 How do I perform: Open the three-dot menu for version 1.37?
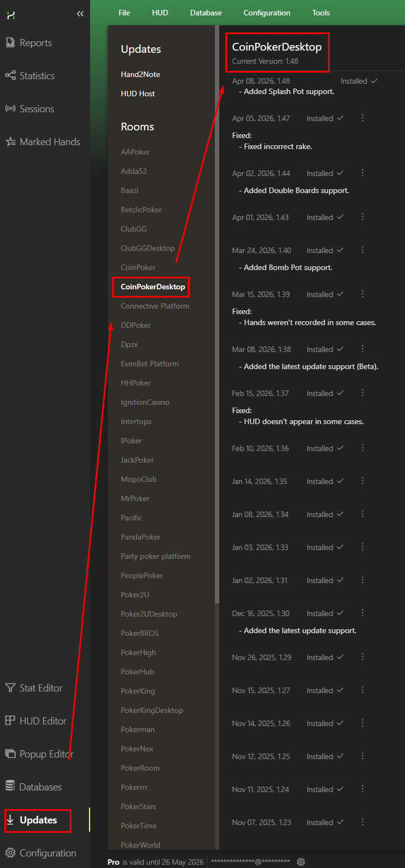(x=363, y=393)
